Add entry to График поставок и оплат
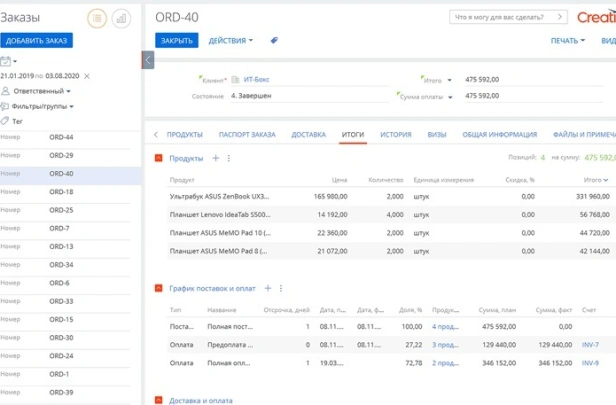 [x=267, y=288]
